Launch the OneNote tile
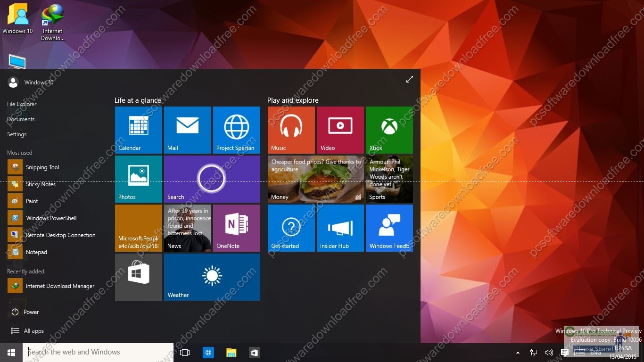This screenshot has width=644, height=362. pyautogui.click(x=237, y=228)
